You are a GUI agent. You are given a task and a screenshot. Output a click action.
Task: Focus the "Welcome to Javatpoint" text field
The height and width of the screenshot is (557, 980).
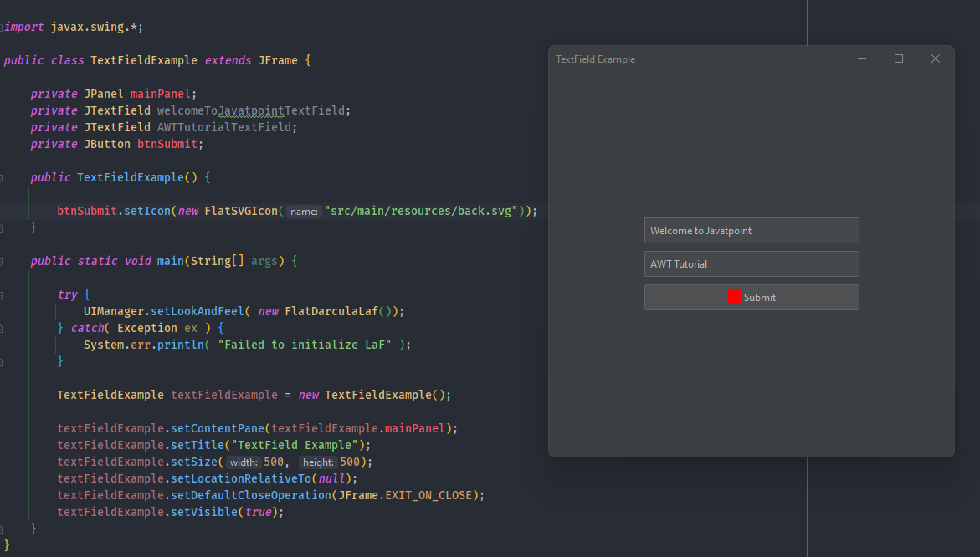pos(752,231)
